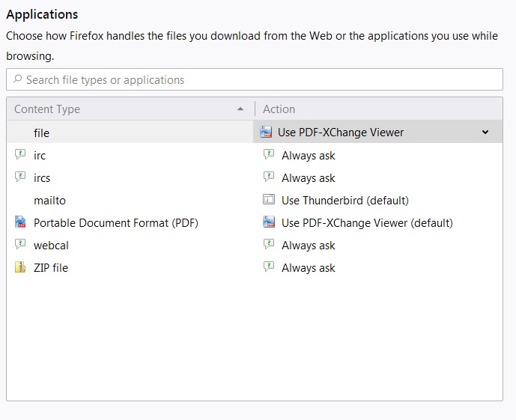The width and height of the screenshot is (516, 420).
Task: Click the Always ask icon for webcal
Action: pos(269,245)
